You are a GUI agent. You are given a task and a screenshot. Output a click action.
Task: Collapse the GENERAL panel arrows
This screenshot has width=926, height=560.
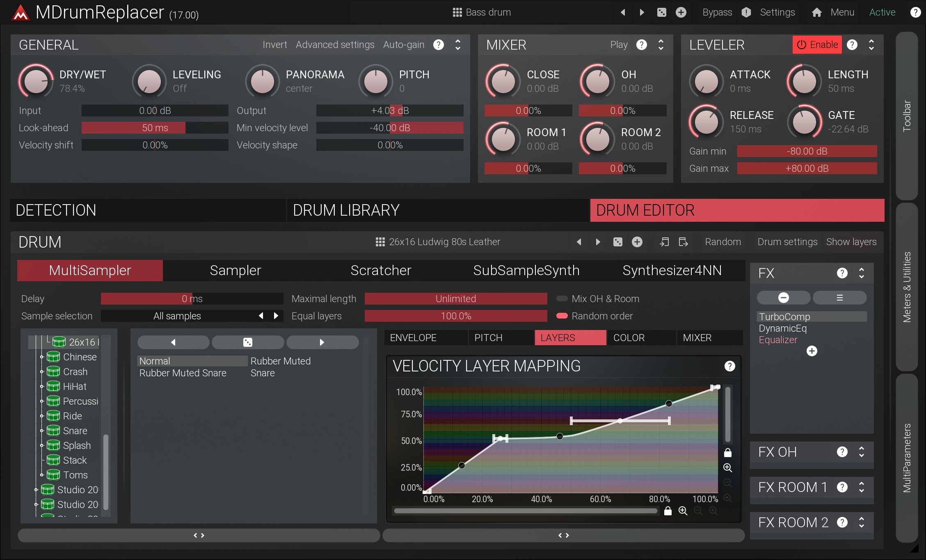(x=458, y=45)
